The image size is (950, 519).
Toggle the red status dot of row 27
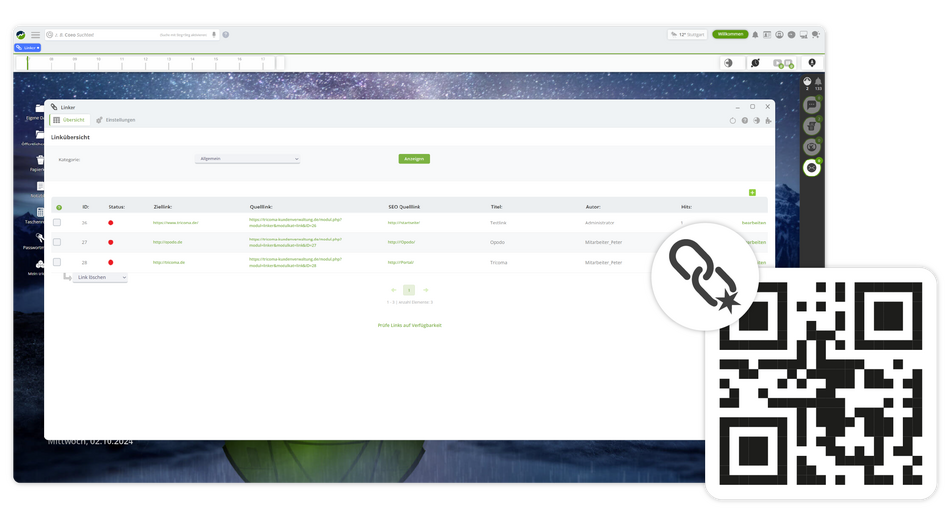pyautogui.click(x=110, y=242)
